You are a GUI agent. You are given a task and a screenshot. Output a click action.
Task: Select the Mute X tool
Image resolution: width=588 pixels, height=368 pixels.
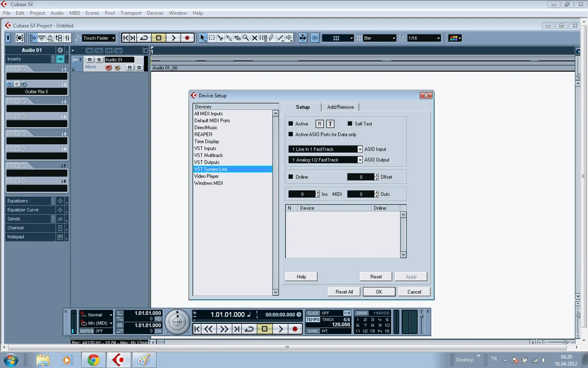[255, 38]
